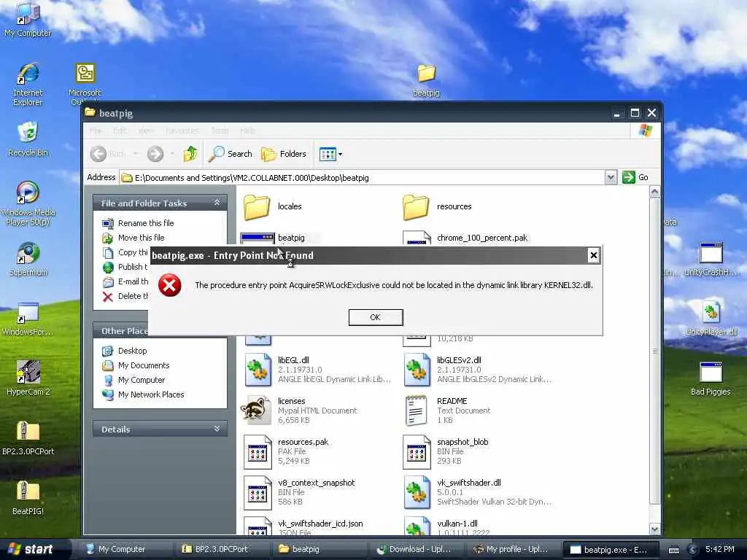The width and height of the screenshot is (747, 560).
Task: Launch HyperCam 2 from the desktop
Action: pos(28,378)
